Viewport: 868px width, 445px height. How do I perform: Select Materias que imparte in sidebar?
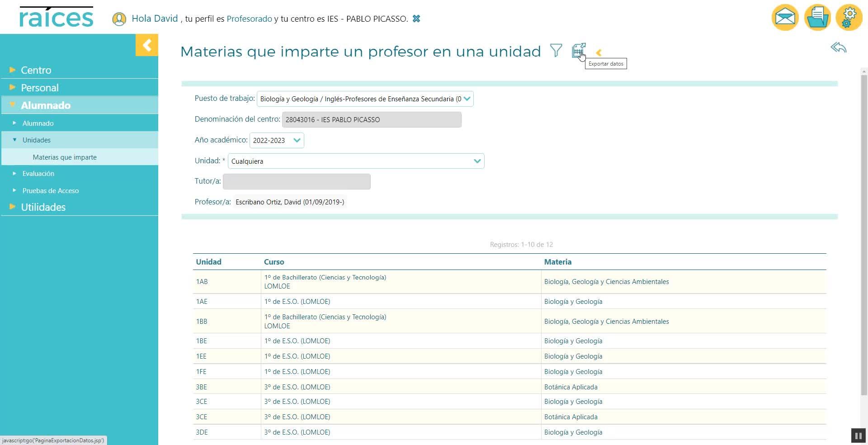[x=65, y=157]
